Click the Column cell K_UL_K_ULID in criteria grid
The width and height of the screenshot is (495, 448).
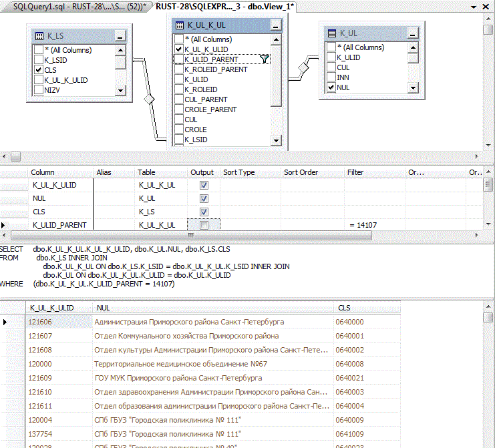click(61, 185)
